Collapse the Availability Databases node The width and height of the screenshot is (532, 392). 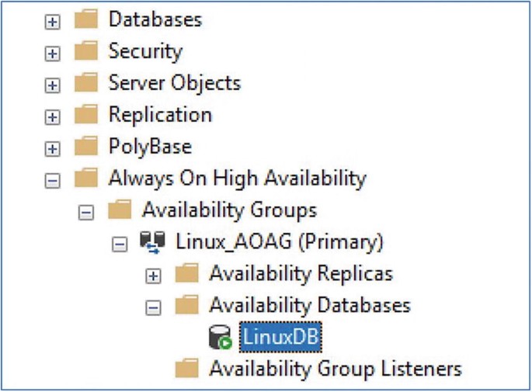(154, 307)
